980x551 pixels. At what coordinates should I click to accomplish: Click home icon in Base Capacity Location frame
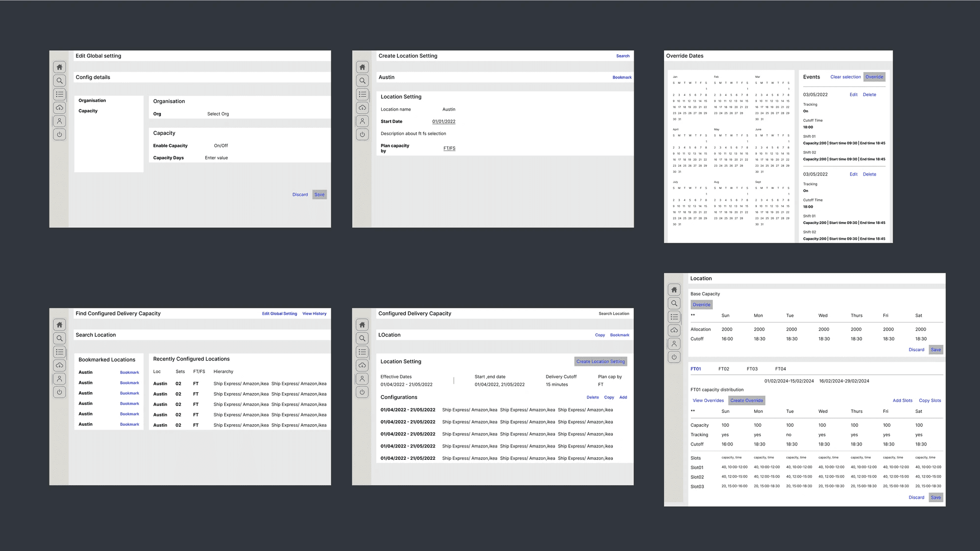[x=674, y=290]
